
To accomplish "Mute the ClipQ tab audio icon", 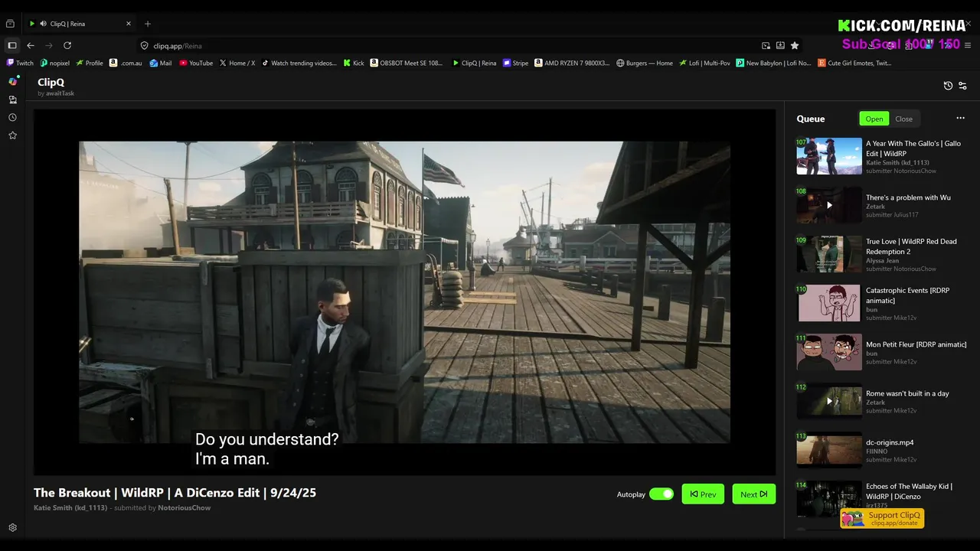I will click(x=43, y=24).
